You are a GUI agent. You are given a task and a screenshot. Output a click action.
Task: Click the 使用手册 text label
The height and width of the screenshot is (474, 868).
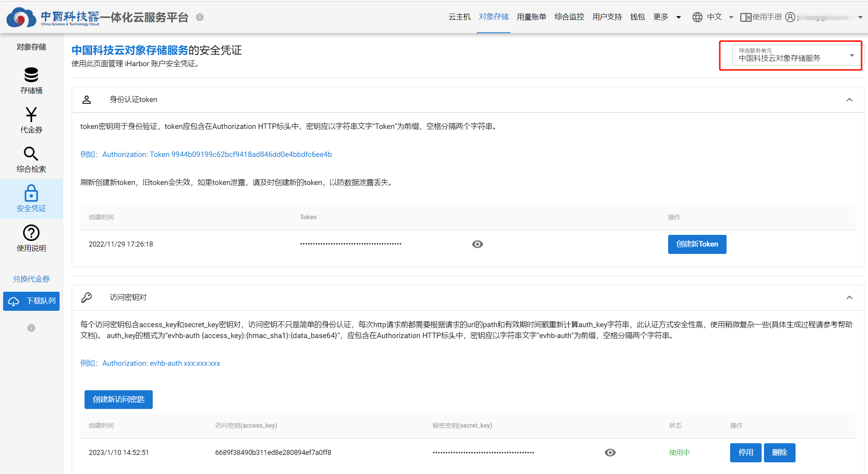pyautogui.click(x=767, y=17)
